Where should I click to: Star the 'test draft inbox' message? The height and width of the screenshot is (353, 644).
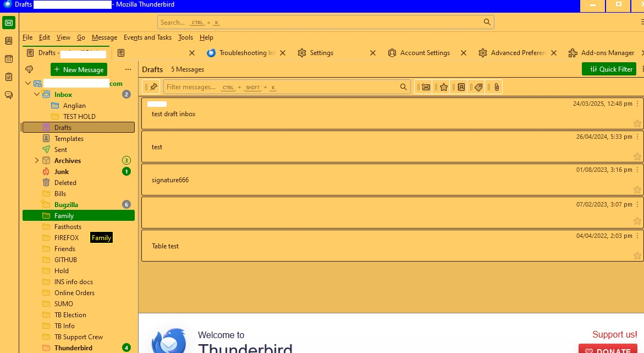click(x=637, y=123)
